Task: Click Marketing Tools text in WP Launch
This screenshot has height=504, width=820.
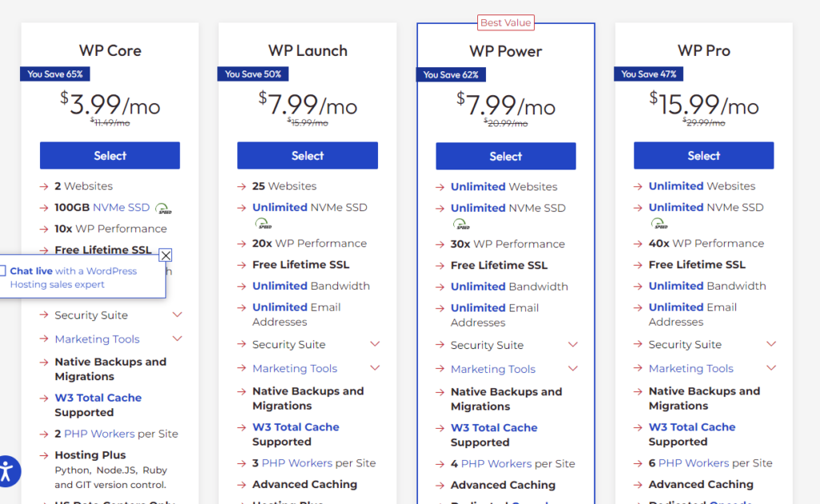Action: pyautogui.click(x=295, y=368)
